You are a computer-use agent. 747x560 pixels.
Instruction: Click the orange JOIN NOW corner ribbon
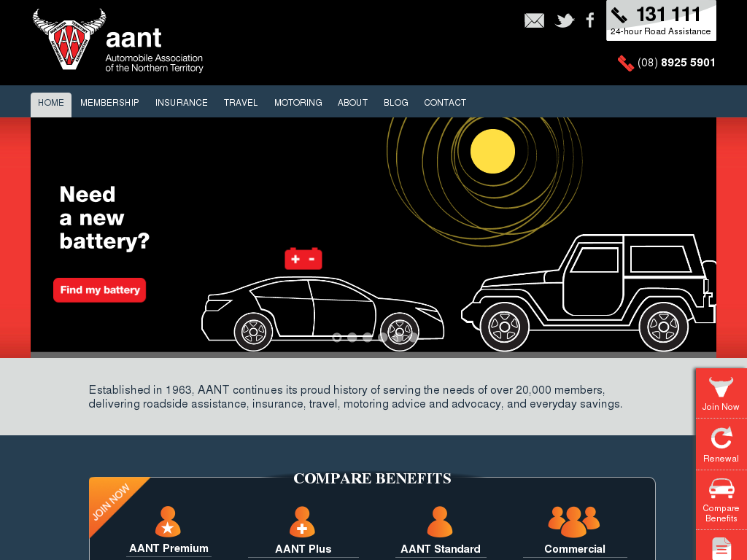click(x=112, y=500)
